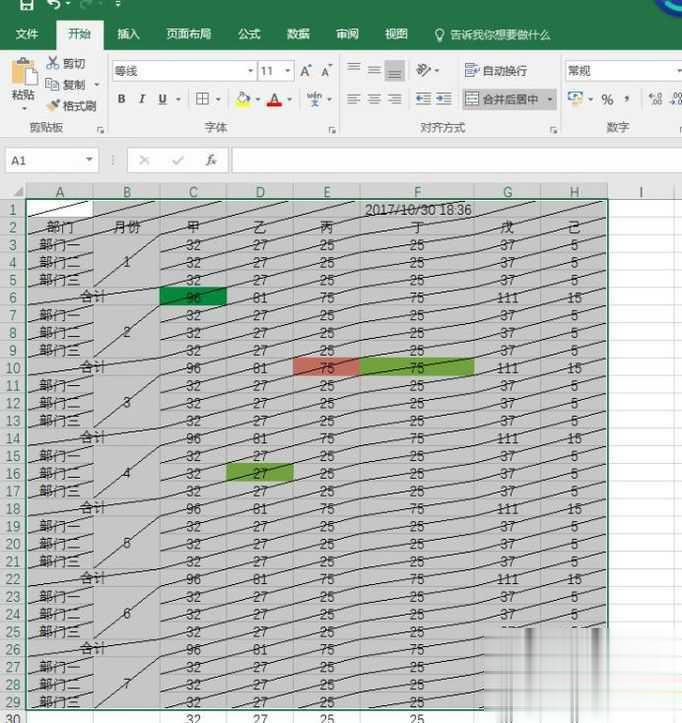
Task: Click the Save icon in quick access toolbar
Action: [27, 4]
